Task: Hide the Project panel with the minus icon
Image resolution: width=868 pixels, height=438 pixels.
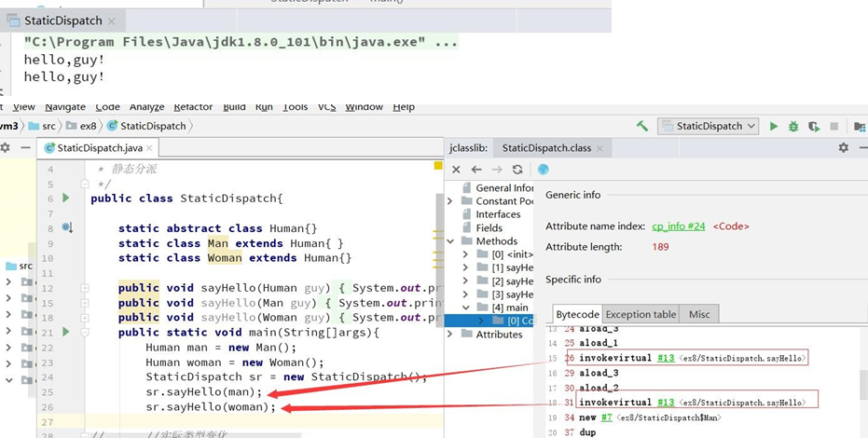Action: 25,147
